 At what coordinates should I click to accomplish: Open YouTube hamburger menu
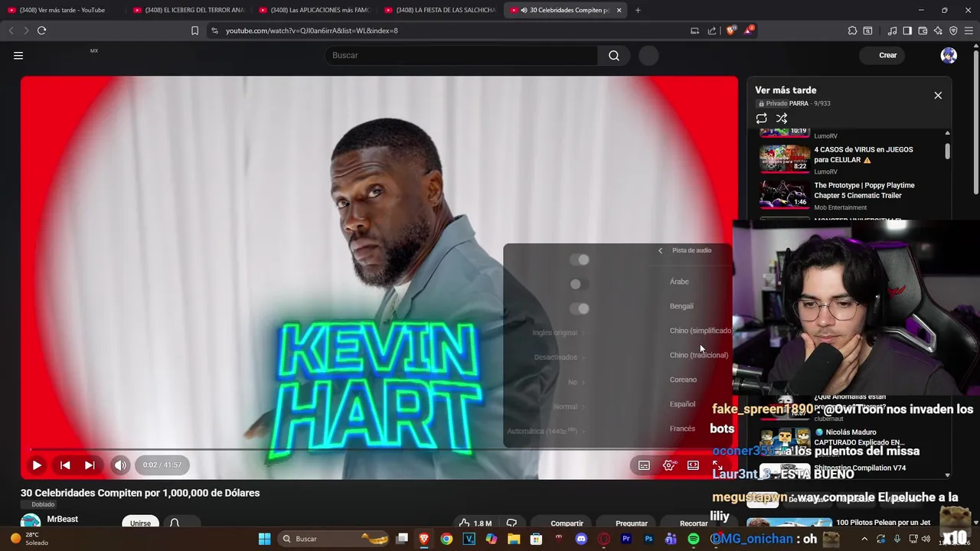18,55
